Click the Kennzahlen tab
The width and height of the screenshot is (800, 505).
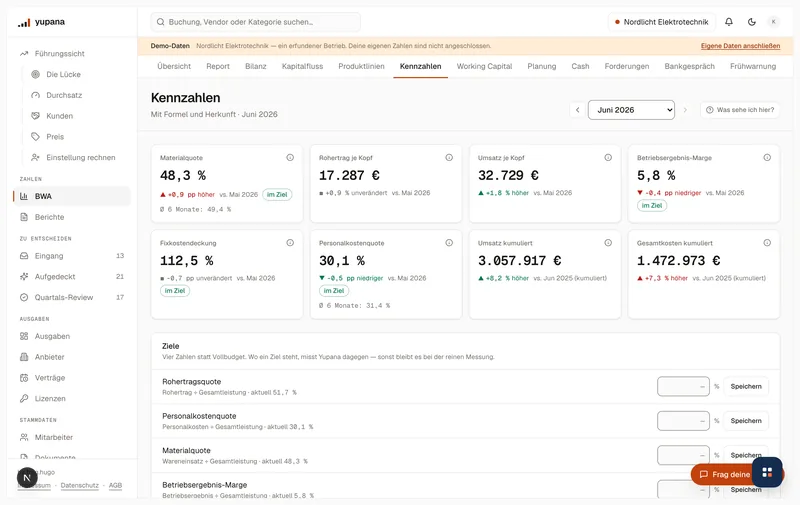pyautogui.click(x=420, y=66)
